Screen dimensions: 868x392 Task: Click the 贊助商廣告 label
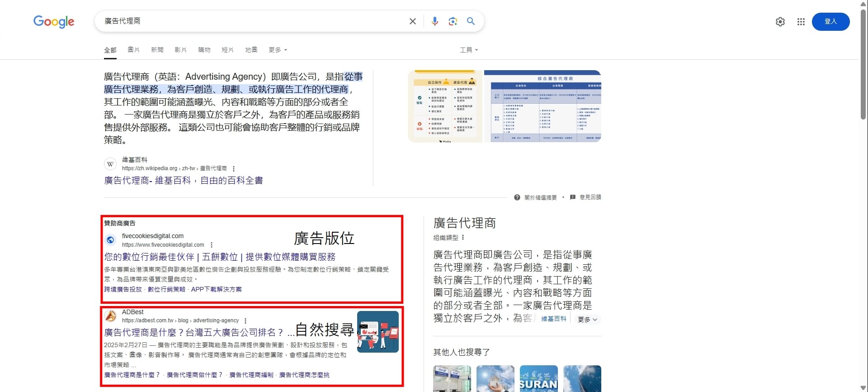120,223
